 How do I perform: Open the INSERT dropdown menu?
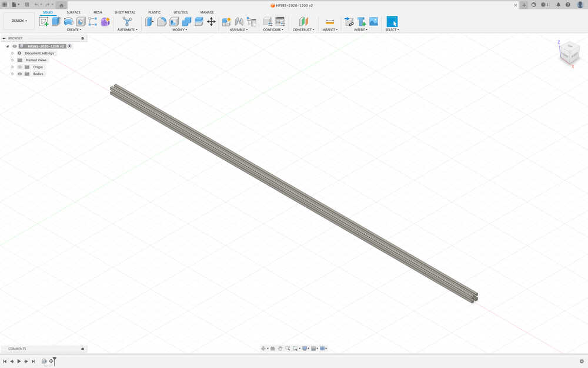click(361, 29)
